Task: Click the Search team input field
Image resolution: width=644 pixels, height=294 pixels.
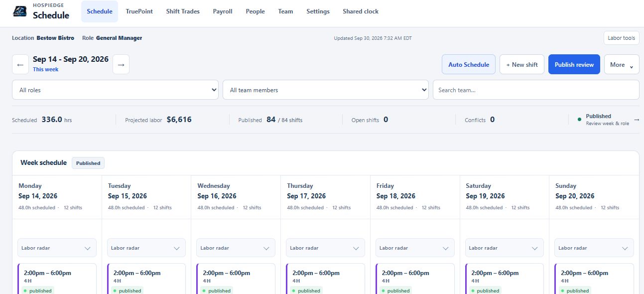Action: point(536,90)
